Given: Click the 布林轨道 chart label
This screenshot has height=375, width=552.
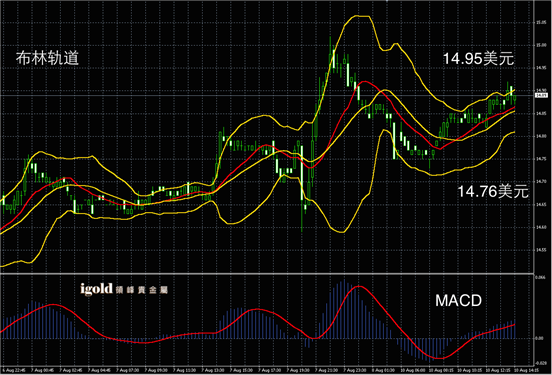Looking at the screenshot, I should point(47,58).
